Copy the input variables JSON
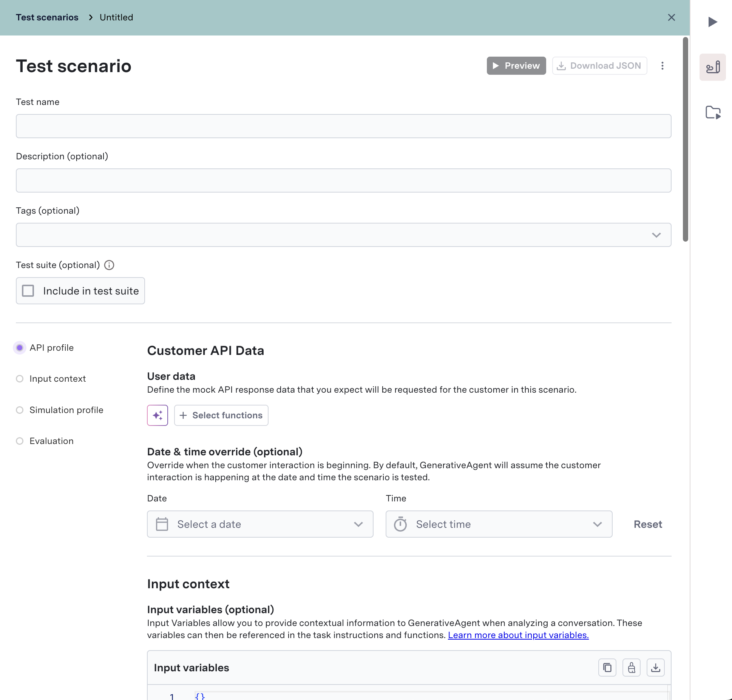The width and height of the screenshot is (732, 700). [x=607, y=668]
